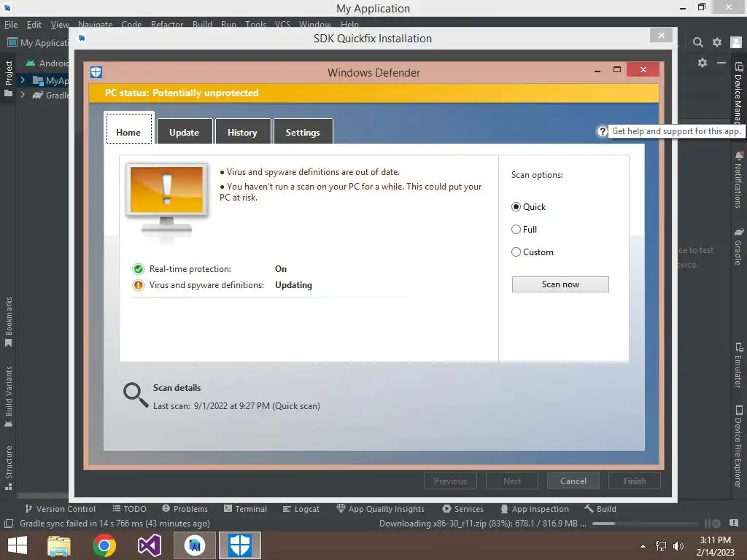Viewport: 747px width, 560px height.
Task: Close the SDK Quickfix Installation dialog
Action: (x=661, y=35)
